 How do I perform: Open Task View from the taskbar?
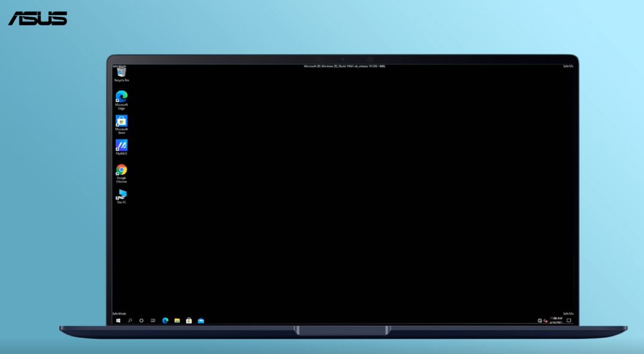153,320
